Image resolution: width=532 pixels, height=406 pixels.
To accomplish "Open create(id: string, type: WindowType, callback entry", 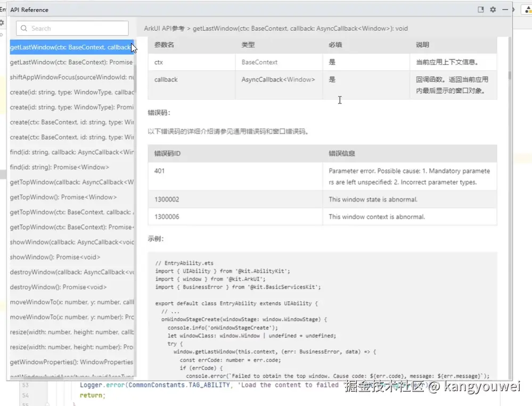I will [71, 92].
